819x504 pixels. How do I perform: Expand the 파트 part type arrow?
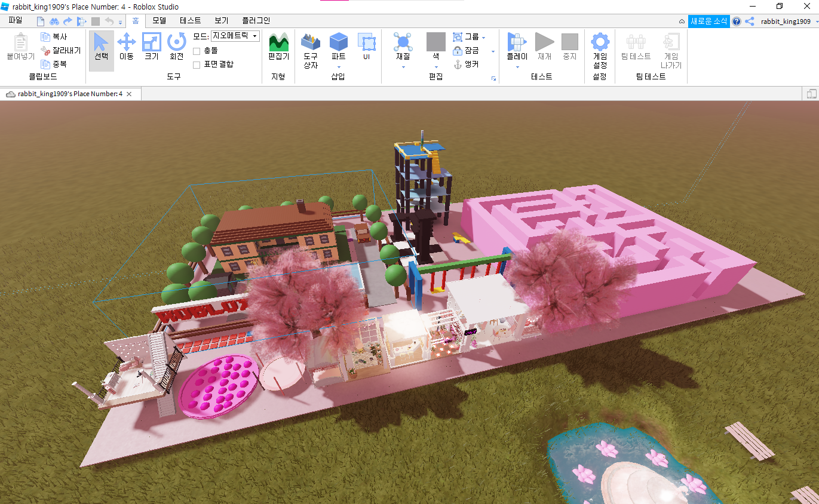(x=339, y=67)
